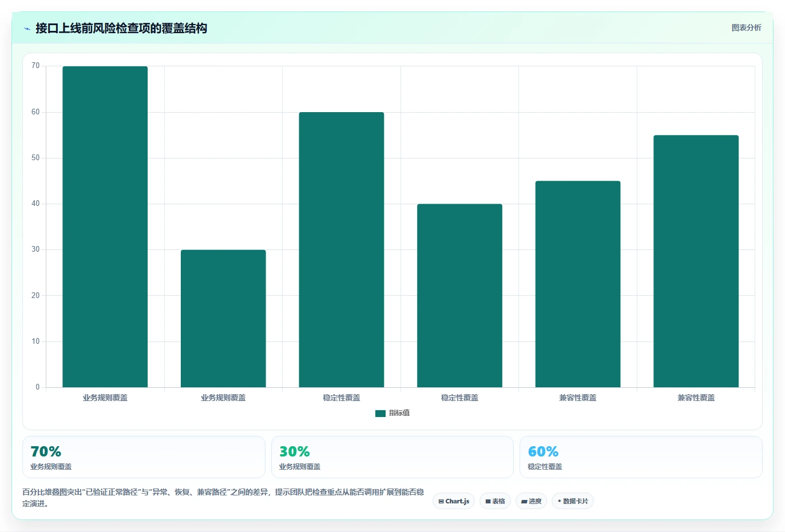785x532 pixels.
Task: Click the 图表分析 label in the header
Action: tap(746, 27)
